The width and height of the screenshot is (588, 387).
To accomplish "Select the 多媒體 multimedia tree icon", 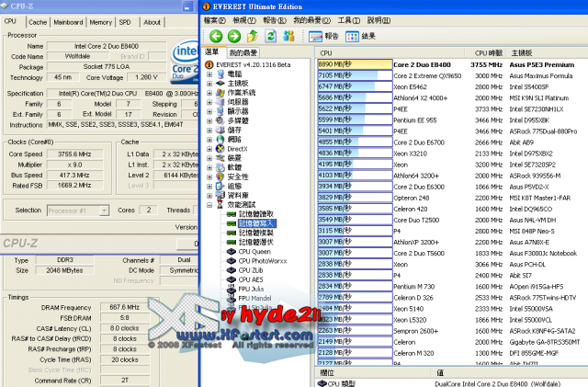I will tap(220, 120).
